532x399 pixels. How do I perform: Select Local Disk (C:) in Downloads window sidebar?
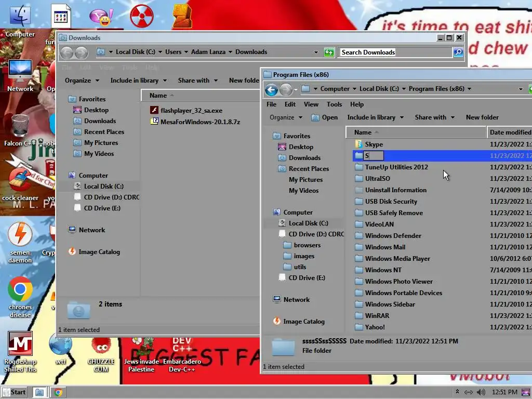[x=103, y=186]
